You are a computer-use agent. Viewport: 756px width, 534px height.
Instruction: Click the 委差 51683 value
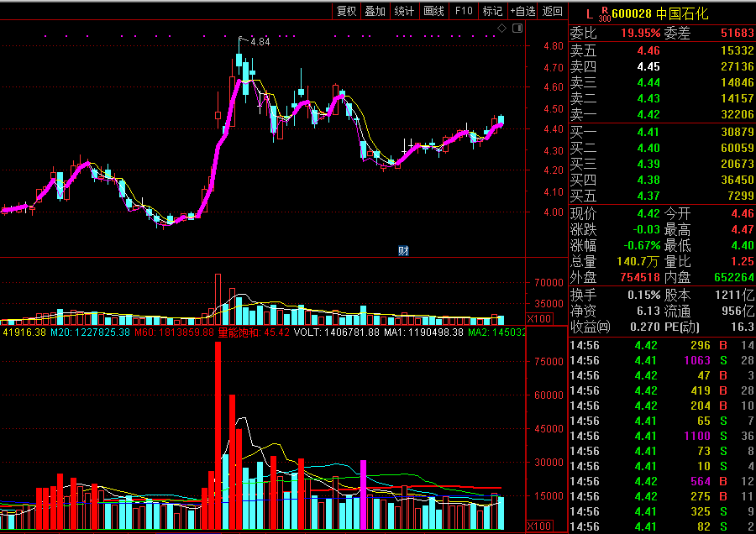point(738,34)
